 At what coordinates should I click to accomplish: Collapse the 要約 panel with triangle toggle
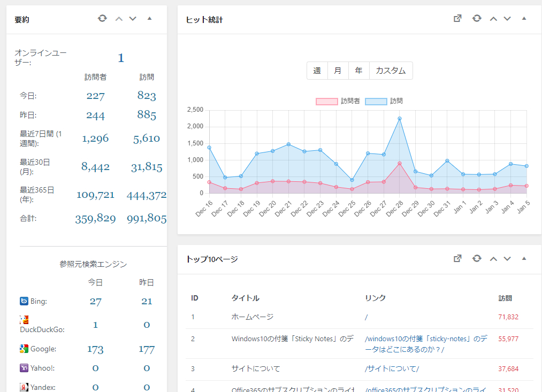coord(150,19)
